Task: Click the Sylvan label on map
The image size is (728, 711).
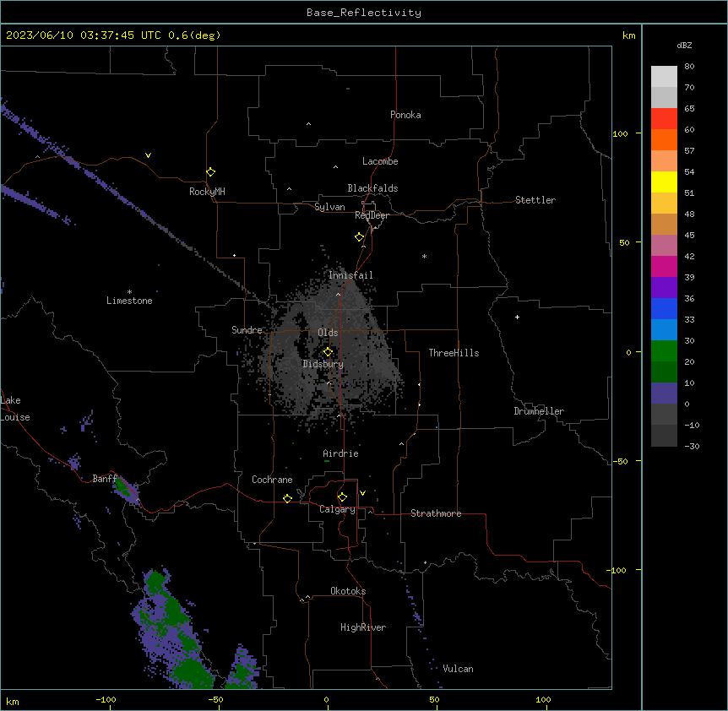Action: 329,207
